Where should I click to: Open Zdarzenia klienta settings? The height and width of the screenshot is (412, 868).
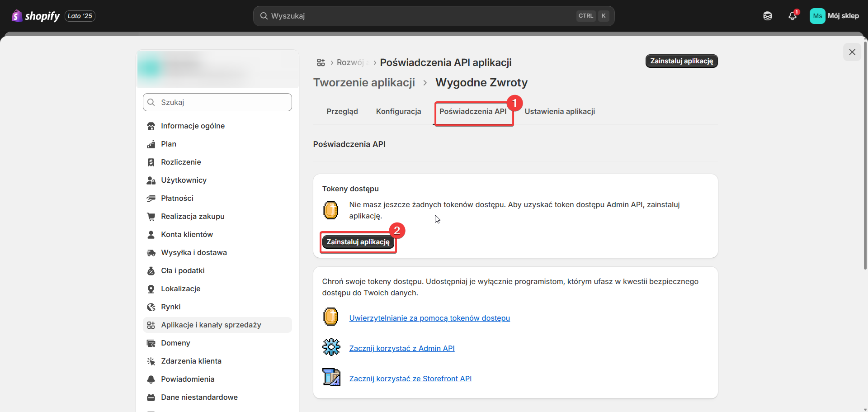point(191,361)
